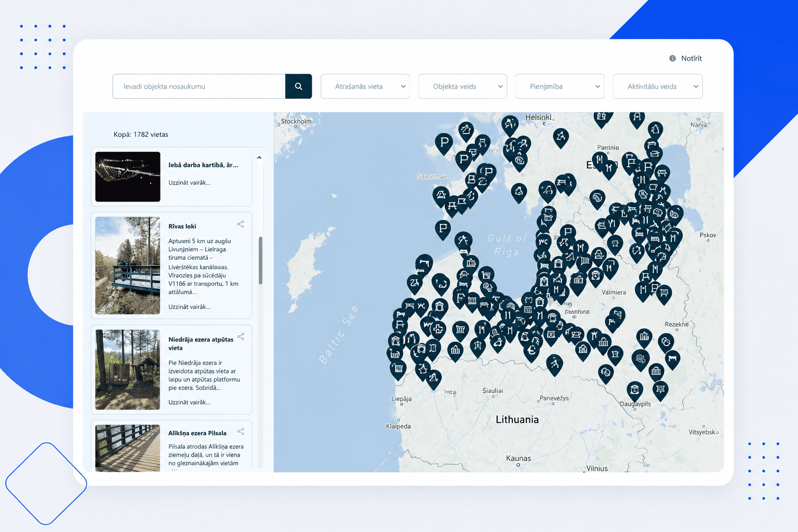798x532 pixels.
Task: Open the Atrašanās vieta dropdown
Action: coord(365,86)
